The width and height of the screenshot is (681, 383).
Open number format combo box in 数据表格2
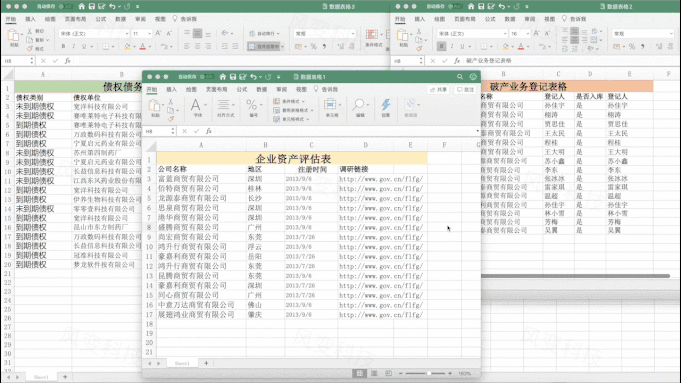click(643, 33)
